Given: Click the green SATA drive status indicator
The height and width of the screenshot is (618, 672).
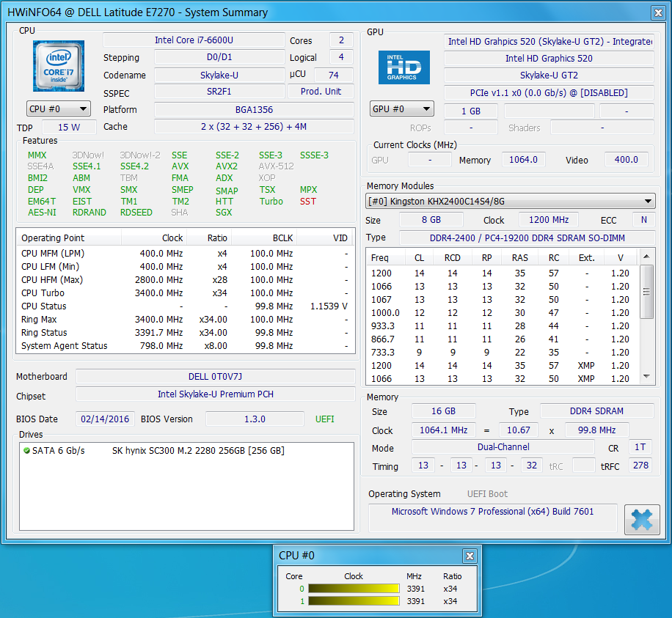Looking at the screenshot, I should coord(26,451).
